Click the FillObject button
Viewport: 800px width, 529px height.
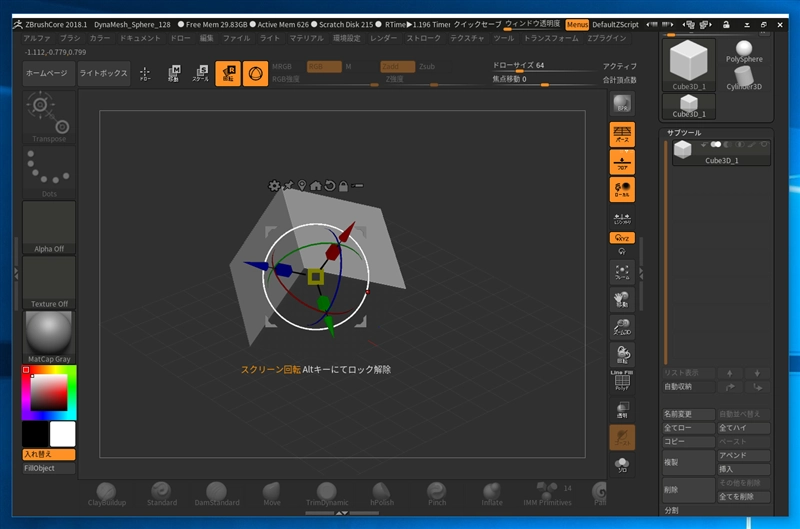point(49,468)
